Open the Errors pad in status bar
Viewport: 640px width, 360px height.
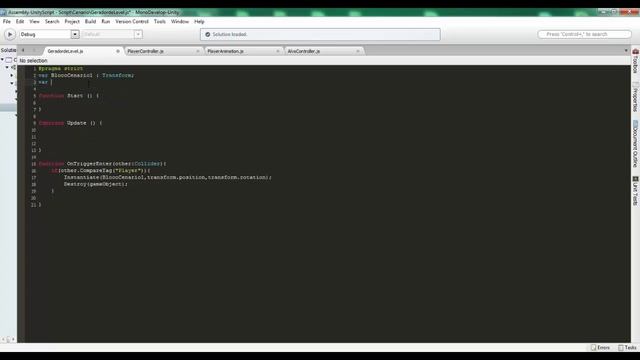600,348
